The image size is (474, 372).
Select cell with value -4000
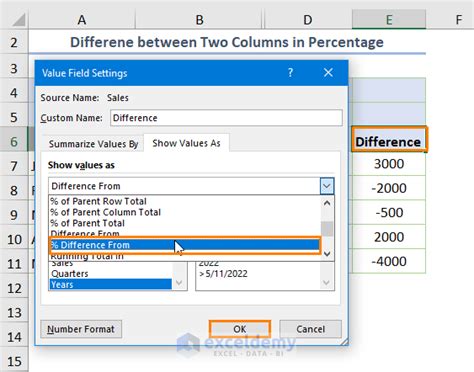point(389,261)
